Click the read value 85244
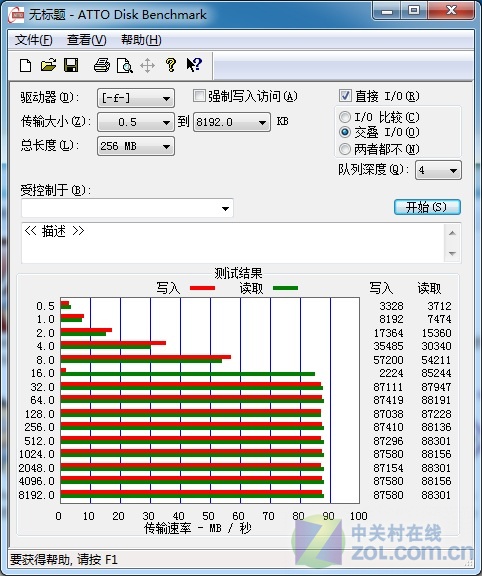The height and width of the screenshot is (576, 482). [x=436, y=373]
